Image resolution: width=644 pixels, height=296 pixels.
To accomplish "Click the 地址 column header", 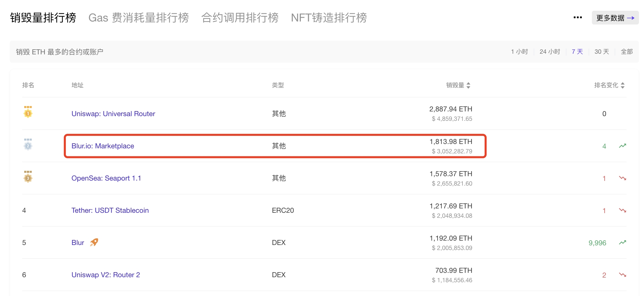I will point(77,85).
